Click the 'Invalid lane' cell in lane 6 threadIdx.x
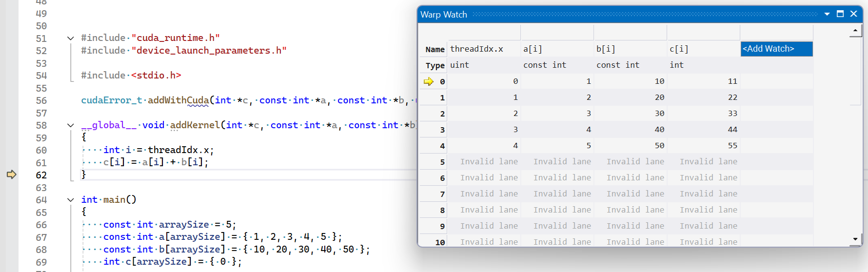 click(484, 178)
